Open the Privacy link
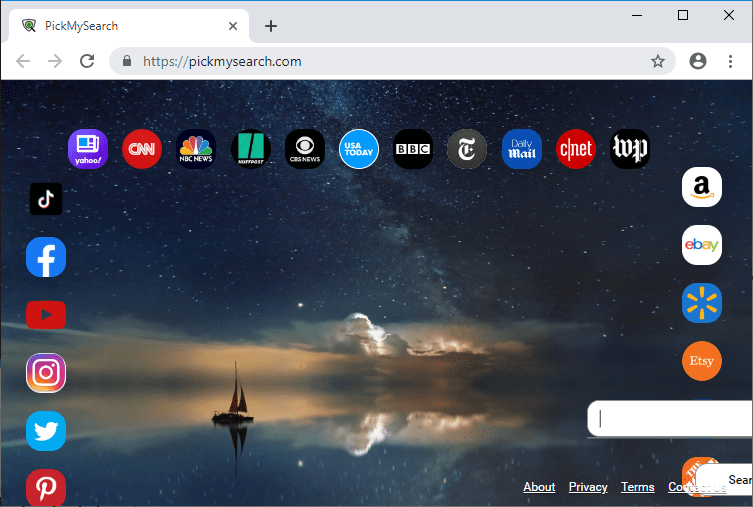753x507 pixels. pyautogui.click(x=588, y=487)
